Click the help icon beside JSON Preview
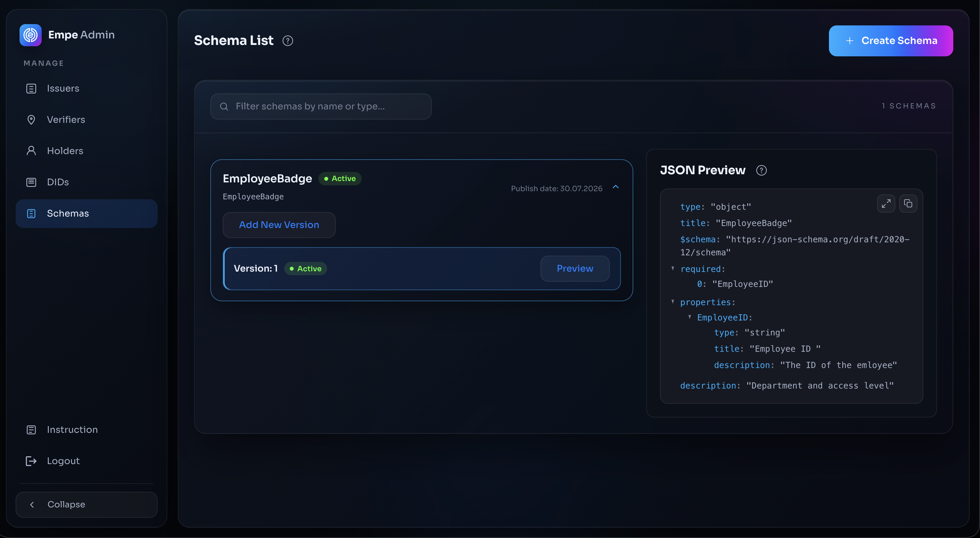The image size is (980, 538). click(x=761, y=170)
